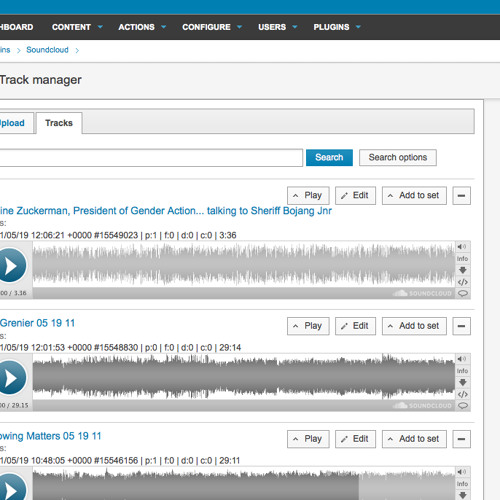Image resolution: width=500 pixels, height=500 pixels.
Task: Download the Zuckerman track via arrow icon
Action: pyautogui.click(x=463, y=270)
